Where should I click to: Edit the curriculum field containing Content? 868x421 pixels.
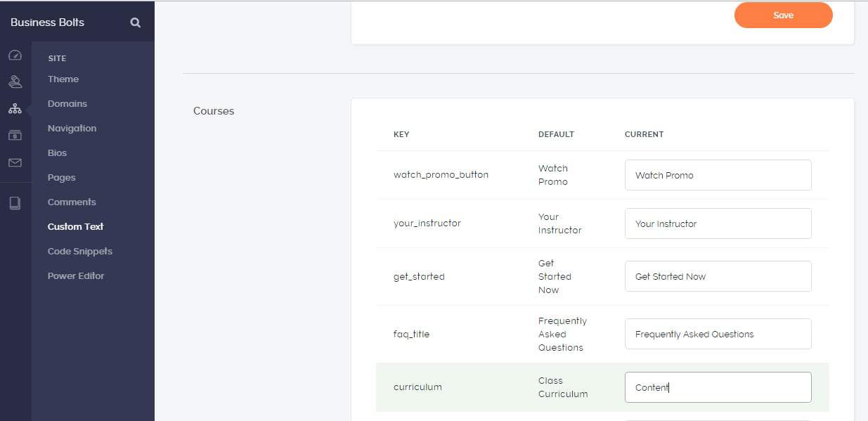[x=718, y=387]
